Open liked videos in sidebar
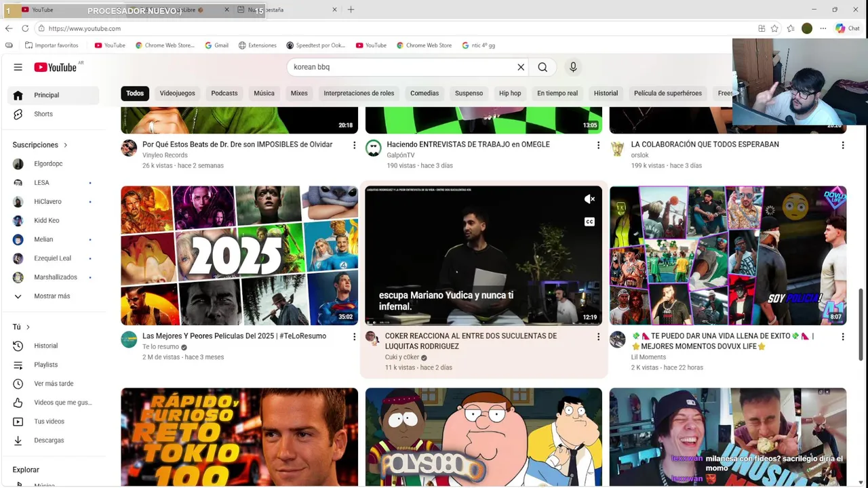The image size is (868, 488). (x=54, y=403)
